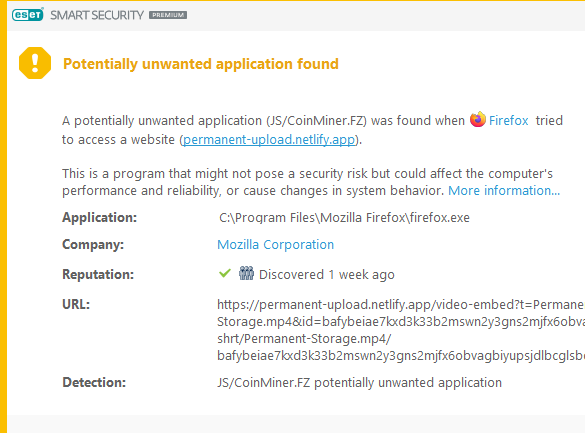
Task: Click the first line of the URL
Action: tap(401, 304)
